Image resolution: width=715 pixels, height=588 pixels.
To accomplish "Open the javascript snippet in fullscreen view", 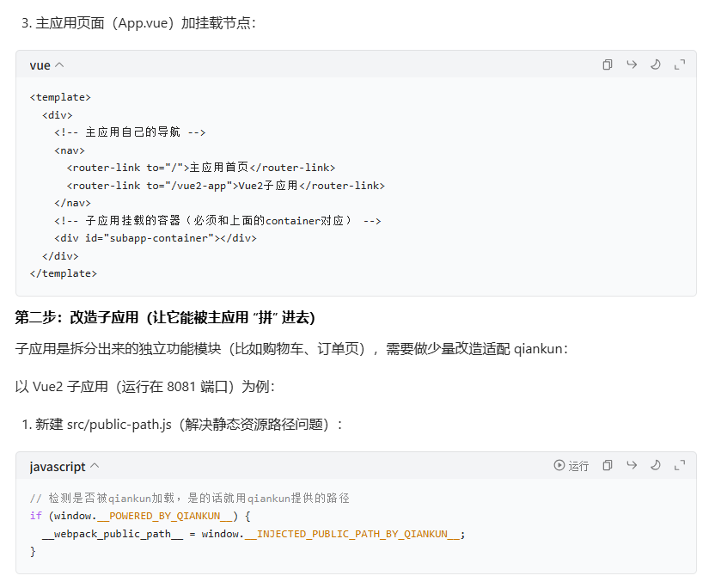I will (680, 465).
